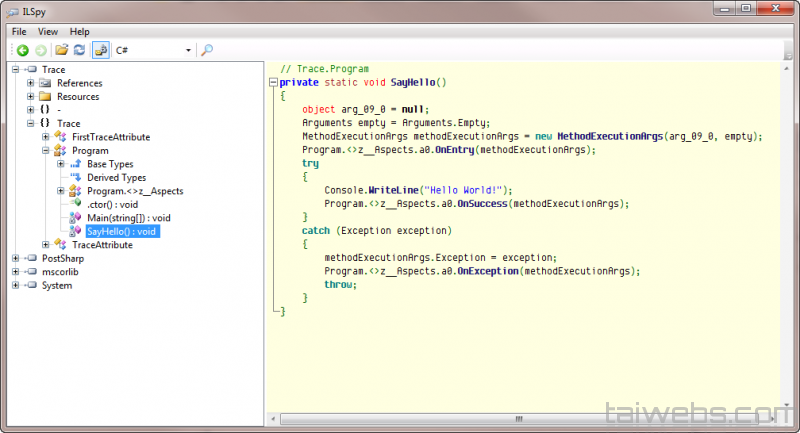Image resolution: width=800 pixels, height=433 pixels.
Task: Click the Open assembly folder icon
Action: point(62,50)
